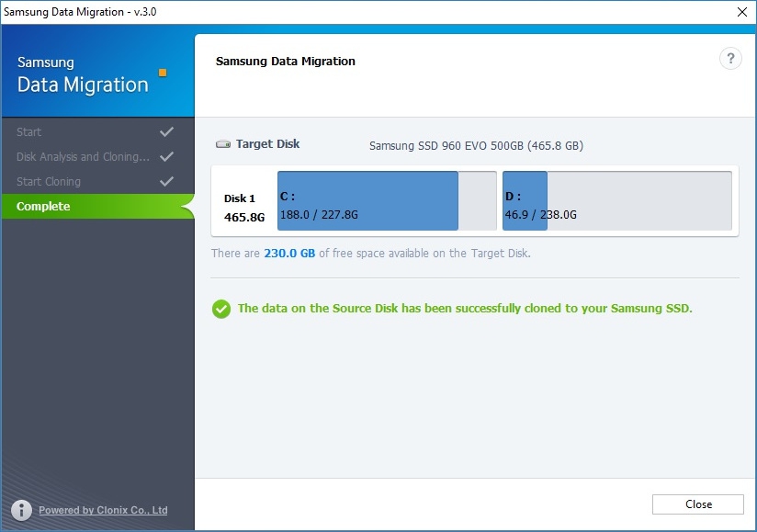This screenshot has height=532, width=757.
Task: Open Powered by Clonix Co., Ltd link
Action: coord(103,510)
